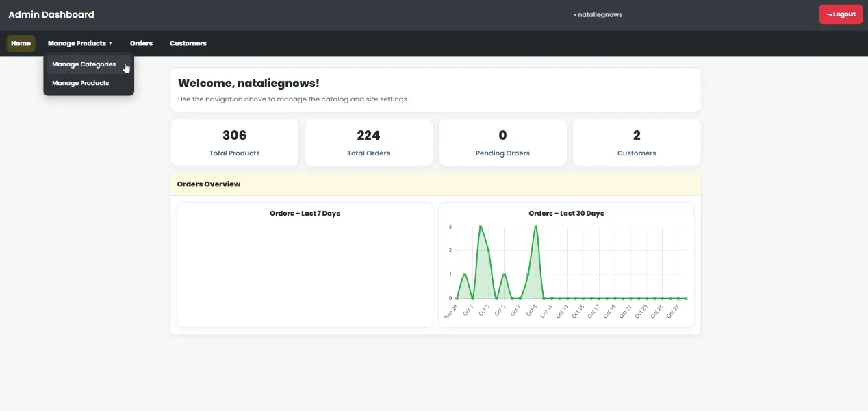Click the nataliegnows username in header

coord(600,14)
